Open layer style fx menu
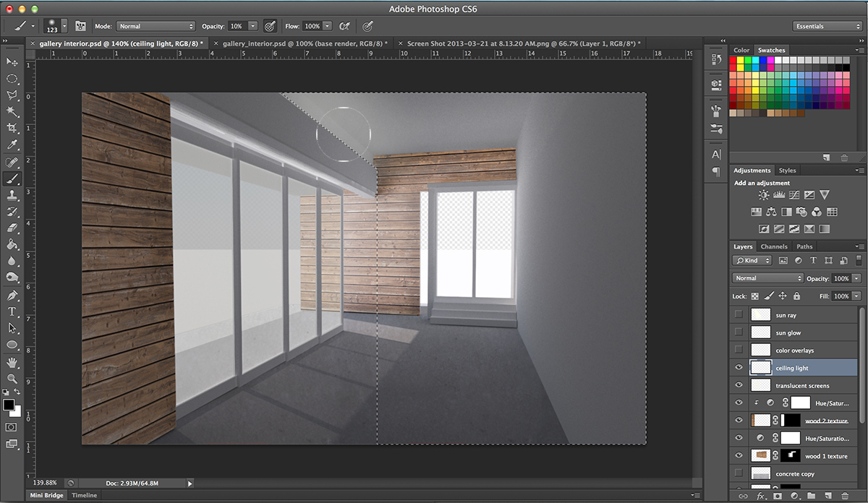Viewport: 868px width, 503px height. (760, 496)
